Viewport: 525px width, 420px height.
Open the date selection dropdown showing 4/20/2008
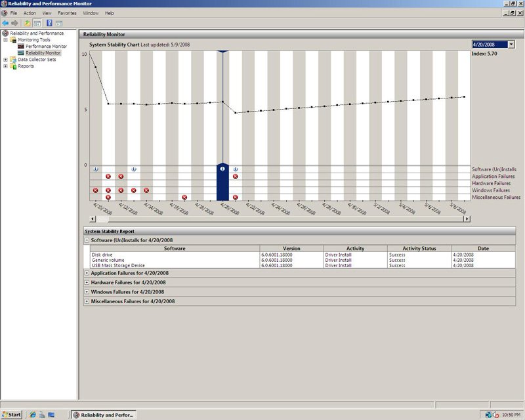pyautogui.click(x=511, y=44)
